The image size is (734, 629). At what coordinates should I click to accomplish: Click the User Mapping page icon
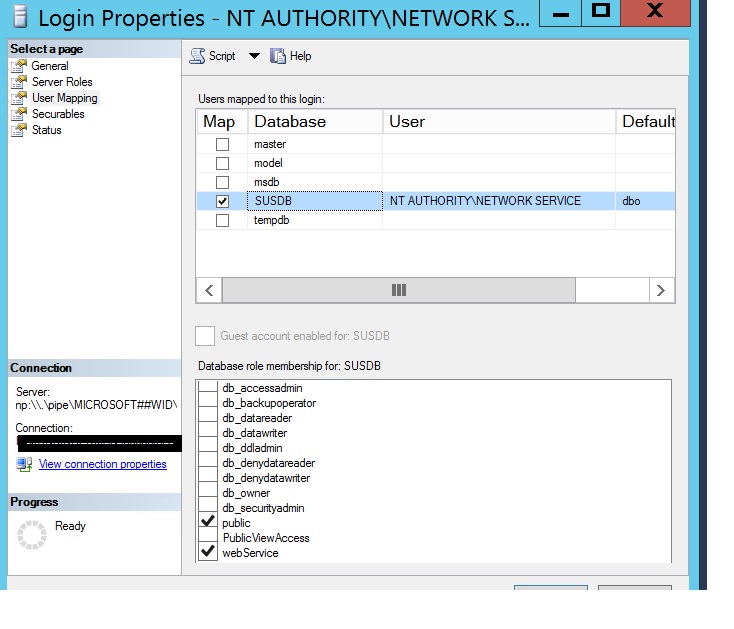pos(19,98)
